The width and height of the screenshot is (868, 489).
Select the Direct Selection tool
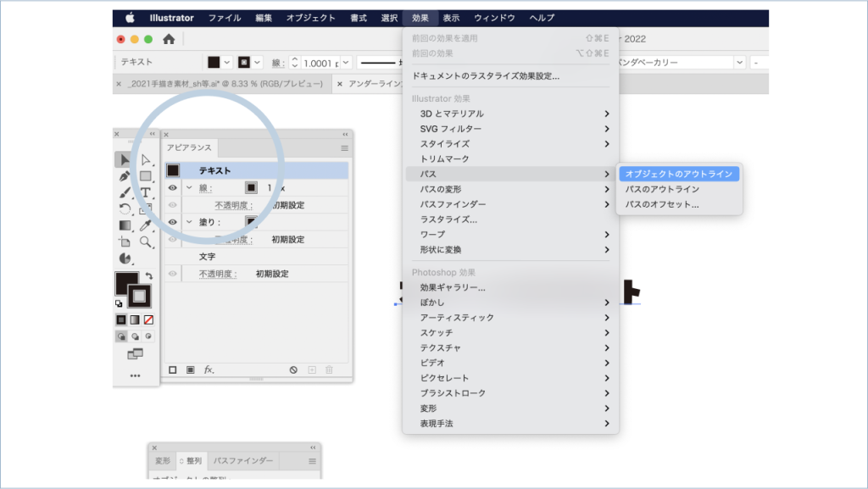(x=146, y=160)
